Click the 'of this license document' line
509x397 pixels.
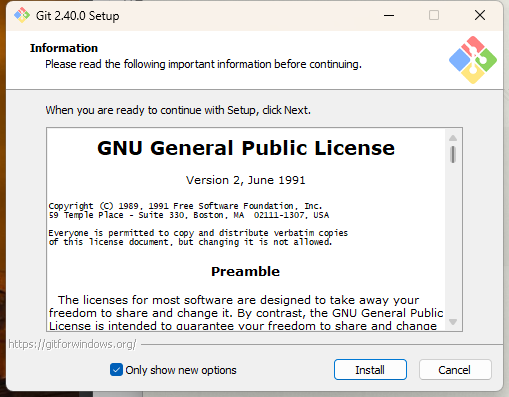tap(190, 242)
